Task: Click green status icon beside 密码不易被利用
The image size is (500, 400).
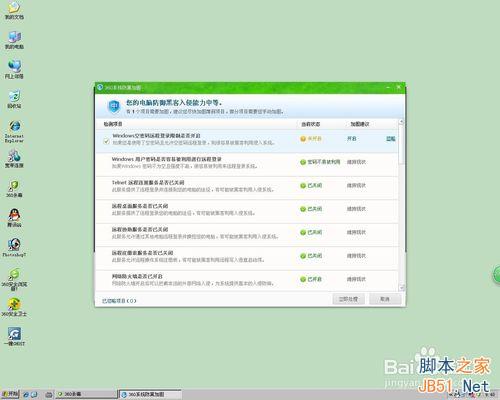Action: (x=303, y=162)
